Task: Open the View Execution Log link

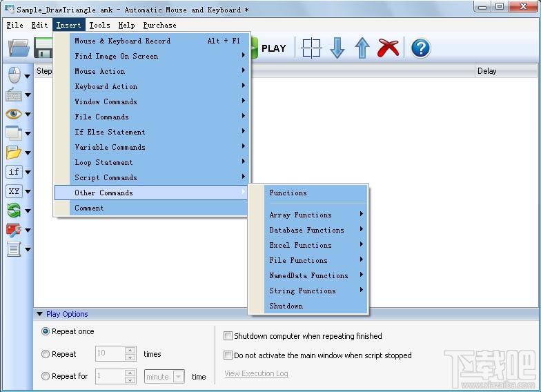Action: coord(256,373)
